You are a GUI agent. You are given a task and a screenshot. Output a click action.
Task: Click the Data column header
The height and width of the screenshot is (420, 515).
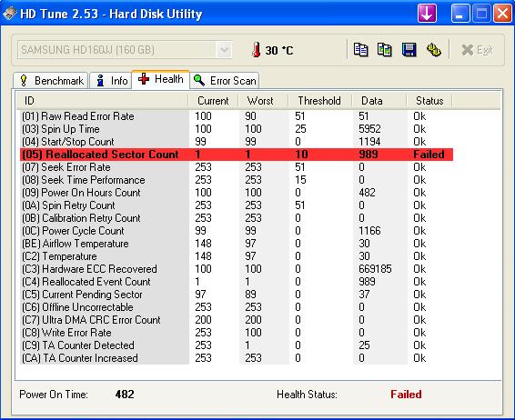(379, 101)
